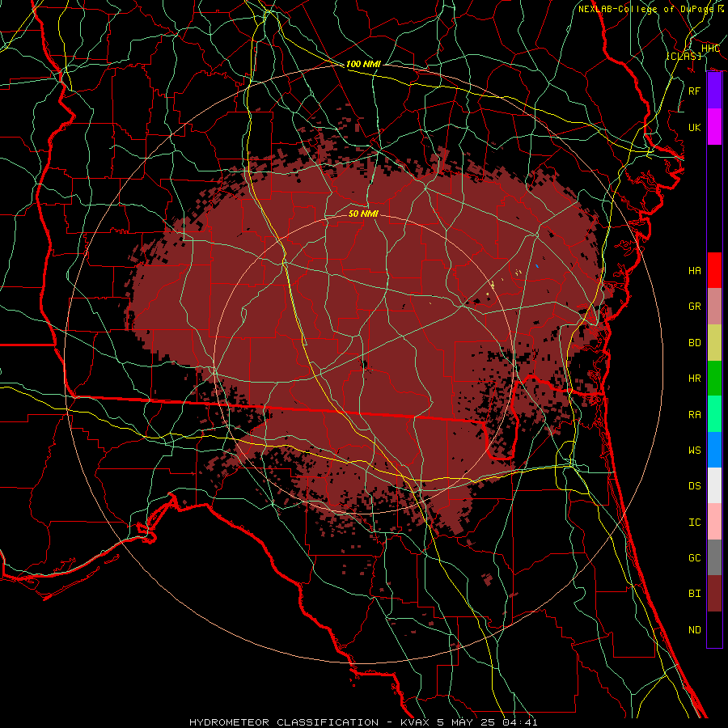Click the DS white legend swatch
The image size is (728, 728).
point(714,485)
